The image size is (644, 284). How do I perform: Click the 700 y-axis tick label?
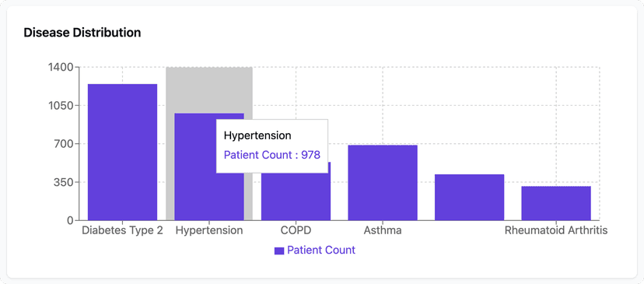(65, 144)
